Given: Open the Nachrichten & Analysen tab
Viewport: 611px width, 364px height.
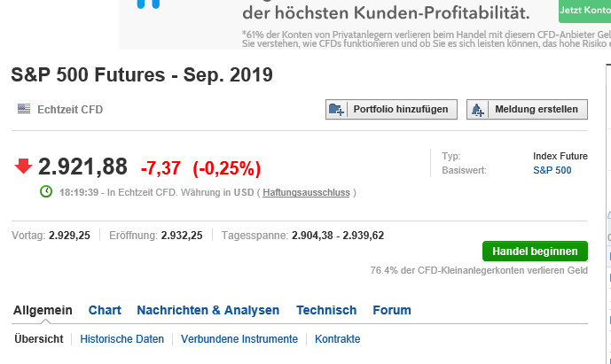Looking at the screenshot, I should [x=208, y=310].
